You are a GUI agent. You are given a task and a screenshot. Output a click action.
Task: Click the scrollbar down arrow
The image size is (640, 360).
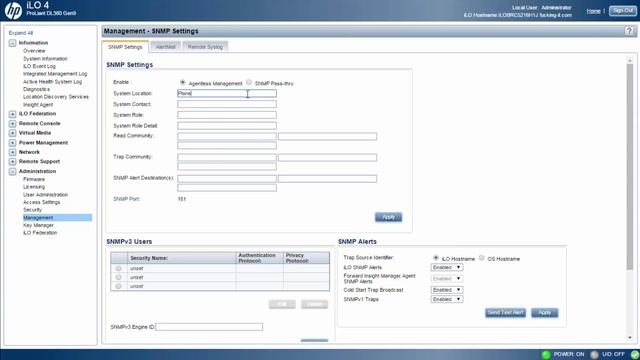[630, 338]
